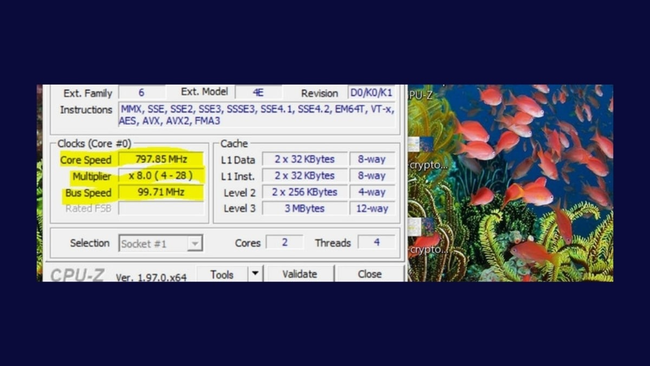The image size is (650, 366).
Task: Click the Ext. Model value 4E
Action: pos(258,92)
